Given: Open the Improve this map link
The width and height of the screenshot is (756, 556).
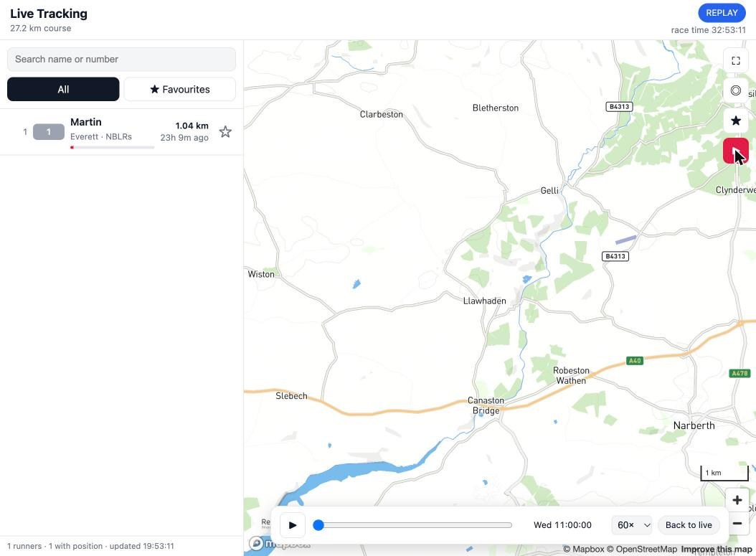Looking at the screenshot, I should (x=717, y=550).
